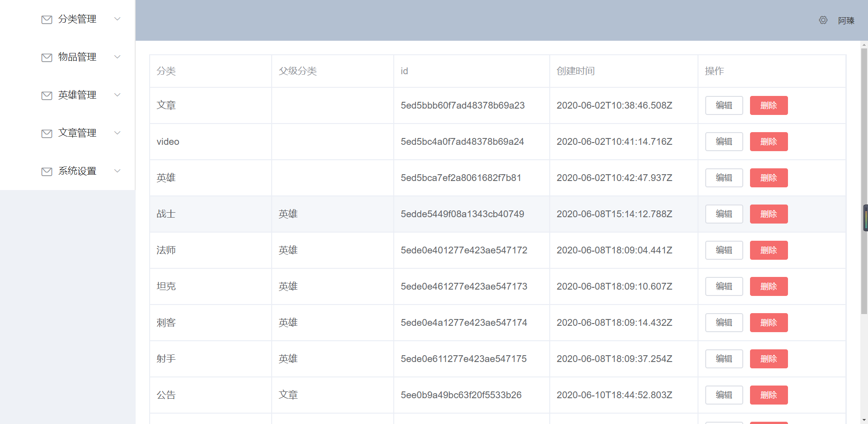Image resolution: width=868 pixels, height=424 pixels.
Task: Click timestamp 2020-06-02T10:38:46.508Z
Action: 614,105
